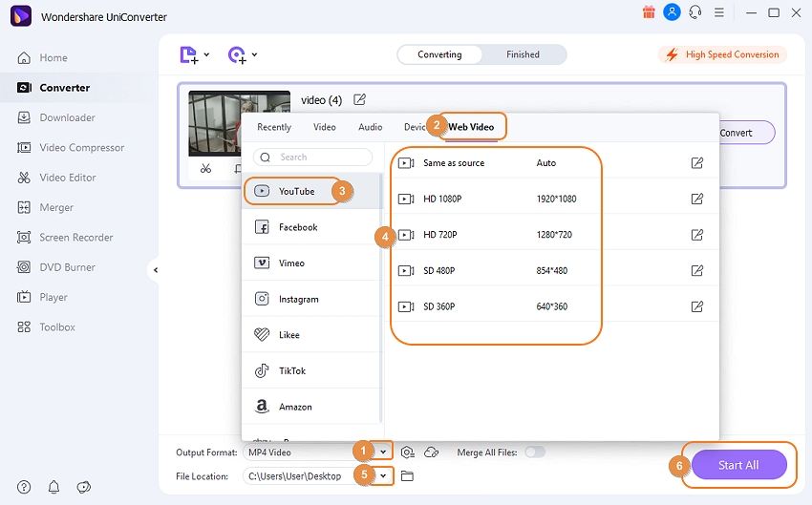Choose Facebook from platform list
This screenshot has width=812, height=505.
click(x=311, y=227)
